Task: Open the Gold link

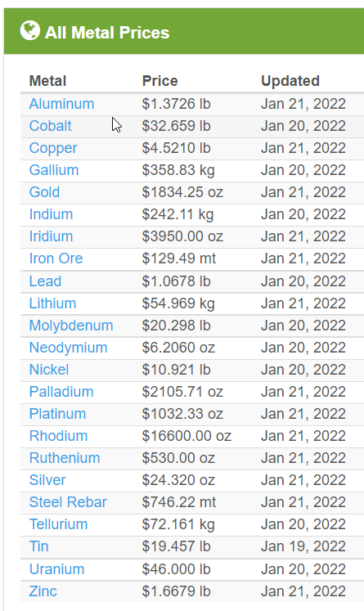Action: pos(44,192)
